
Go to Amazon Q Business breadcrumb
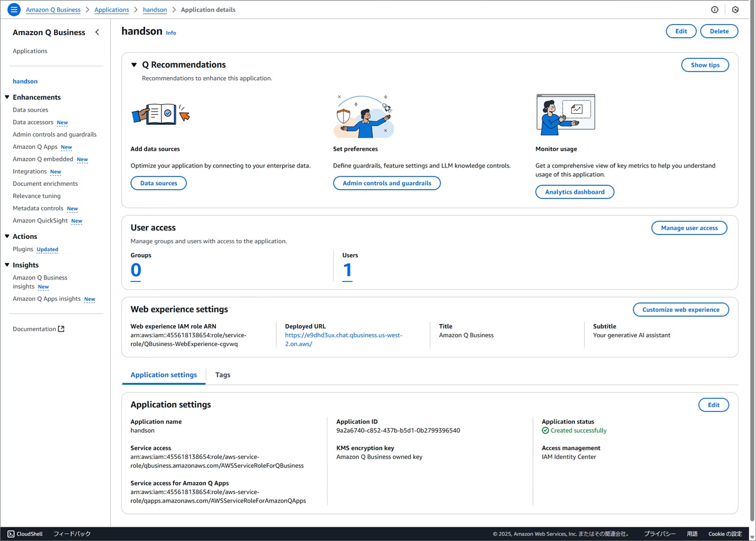pos(53,10)
